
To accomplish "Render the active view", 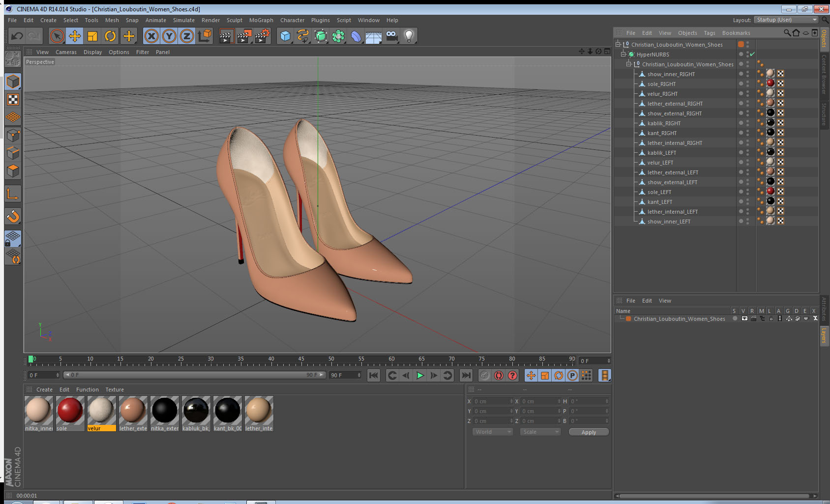I will point(226,36).
